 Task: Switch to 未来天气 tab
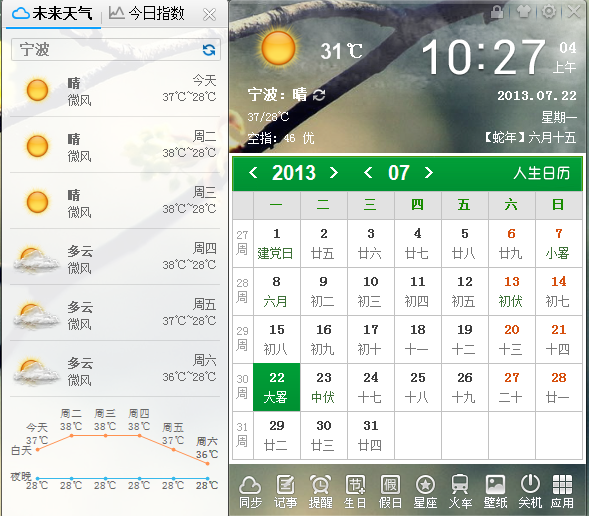point(52,14)
